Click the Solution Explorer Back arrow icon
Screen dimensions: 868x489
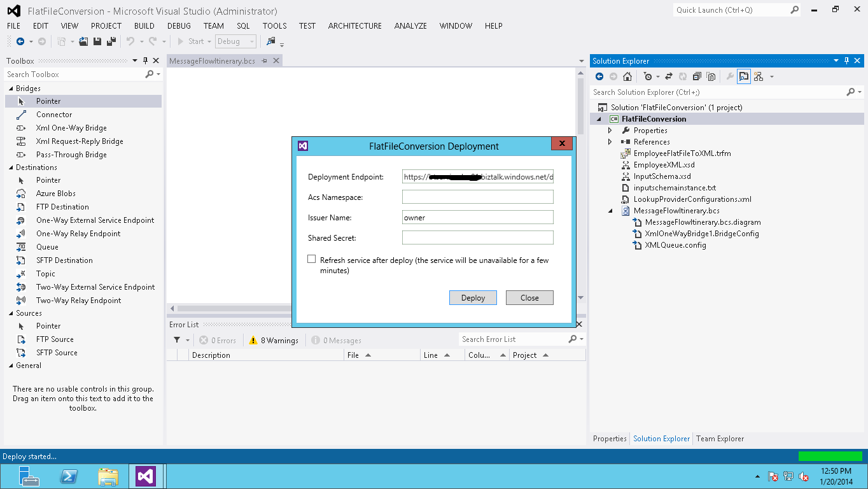click(x=599, y=76)
